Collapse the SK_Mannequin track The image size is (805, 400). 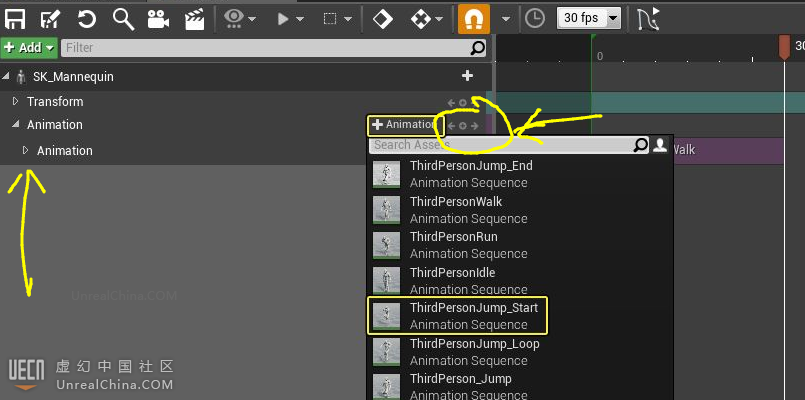click(6, 77)
